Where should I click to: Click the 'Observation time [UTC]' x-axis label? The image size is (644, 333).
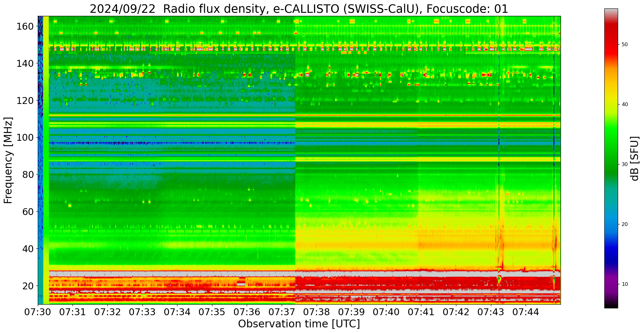tap(299, 324)
